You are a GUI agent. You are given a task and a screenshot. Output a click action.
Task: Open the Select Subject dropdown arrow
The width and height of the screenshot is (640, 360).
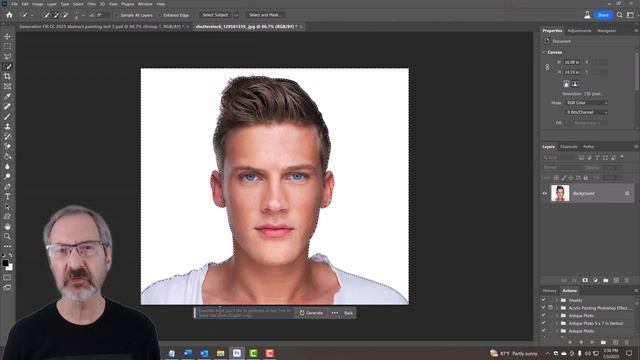click(x=236, y=15)
